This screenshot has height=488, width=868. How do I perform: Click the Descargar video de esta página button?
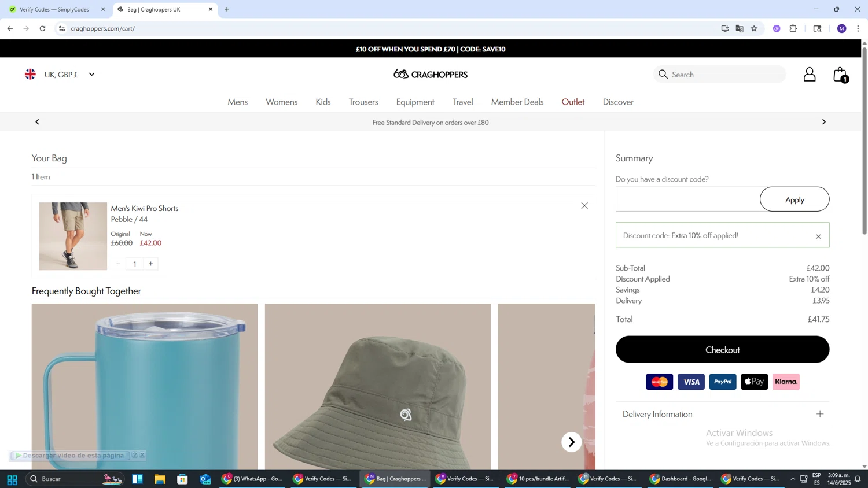(x=69, y=456)
